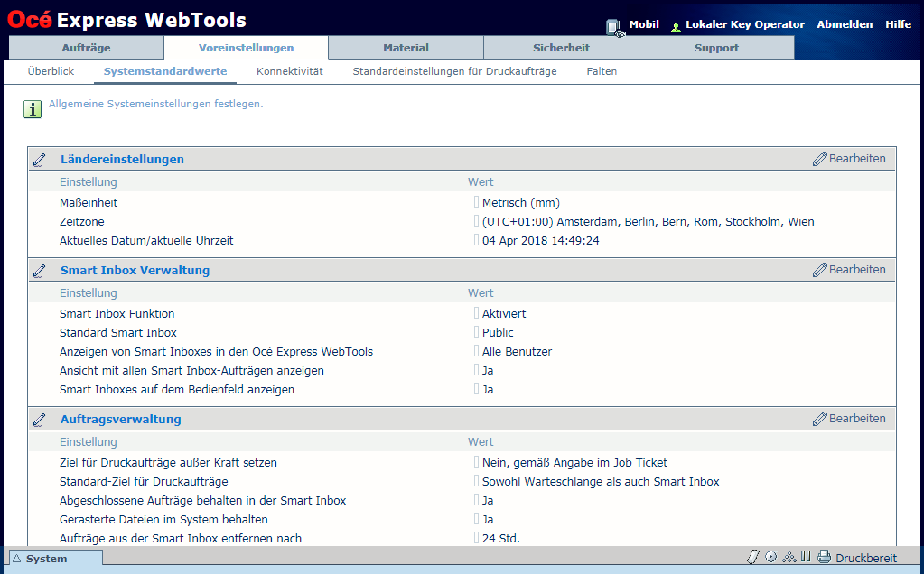This screenshot has width=924, height=574.
Task: Edit the Smart Inbox Verwaltung section
Action: 849,270
